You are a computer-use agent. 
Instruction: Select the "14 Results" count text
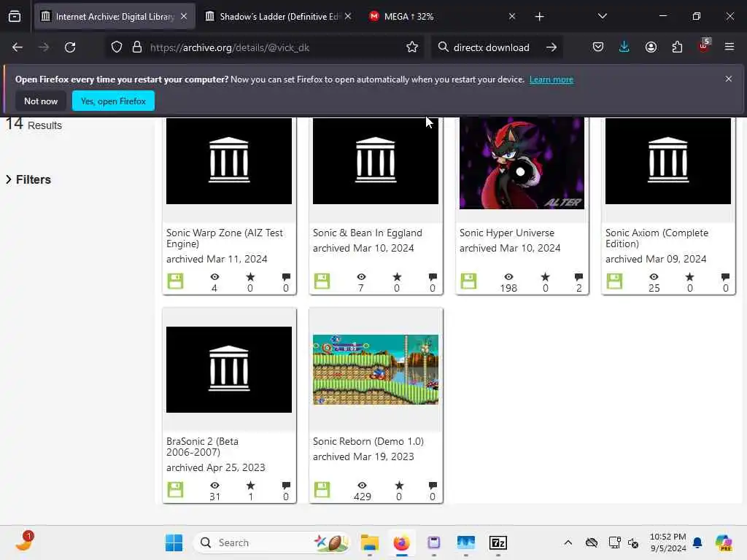[34, 124]
